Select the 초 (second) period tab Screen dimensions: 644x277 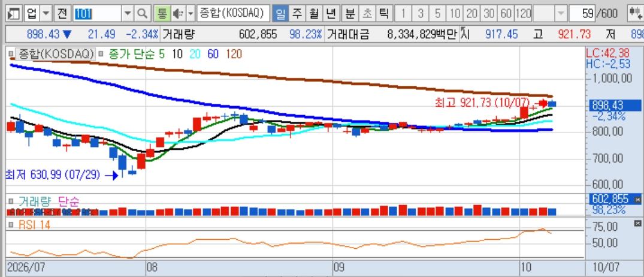point(367,14)
